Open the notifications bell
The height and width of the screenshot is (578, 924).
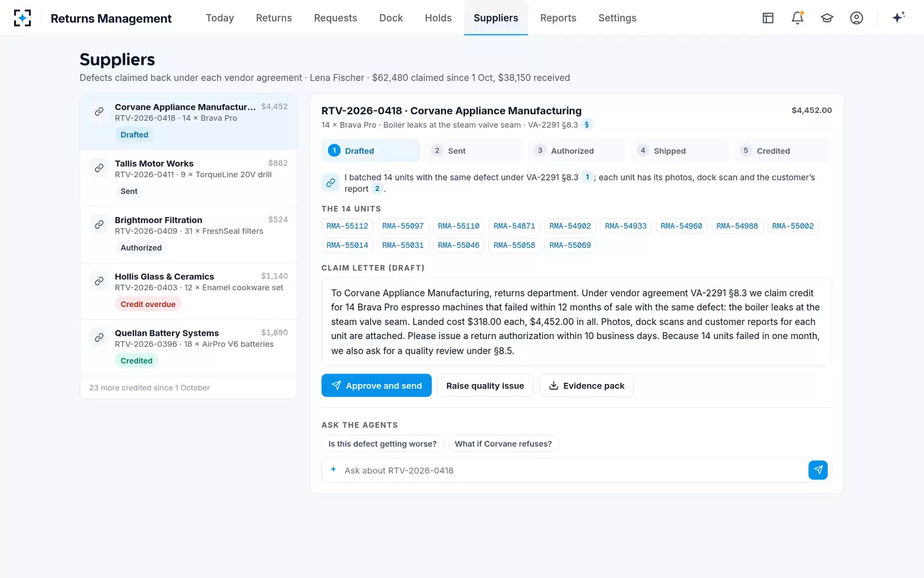(798, 18)
